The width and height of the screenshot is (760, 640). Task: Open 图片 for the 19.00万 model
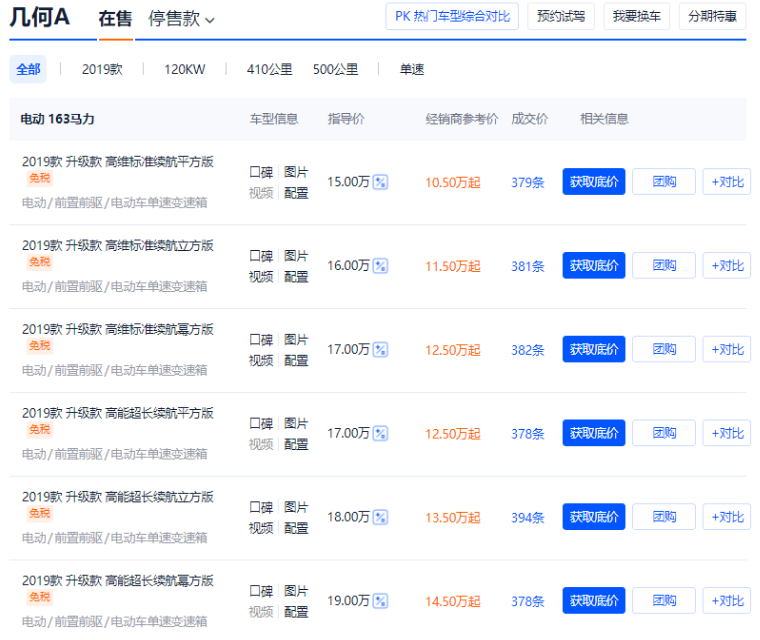click(296, 591)
